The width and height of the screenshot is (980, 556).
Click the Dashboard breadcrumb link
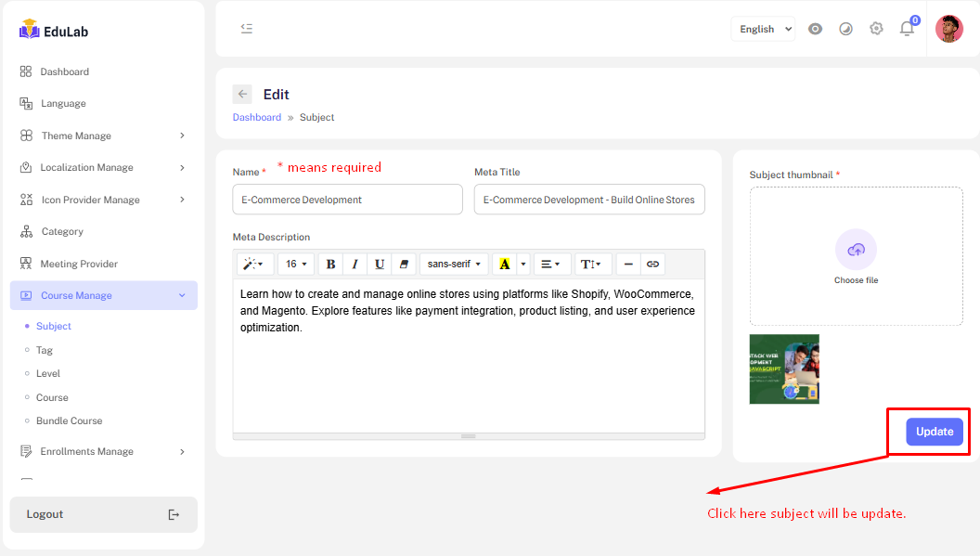257,118
